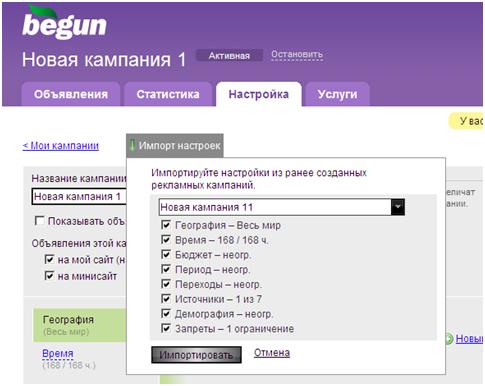485x386 pixels.
Task: Click the Импортируйте настройки description text
Action: click(259, 179)
